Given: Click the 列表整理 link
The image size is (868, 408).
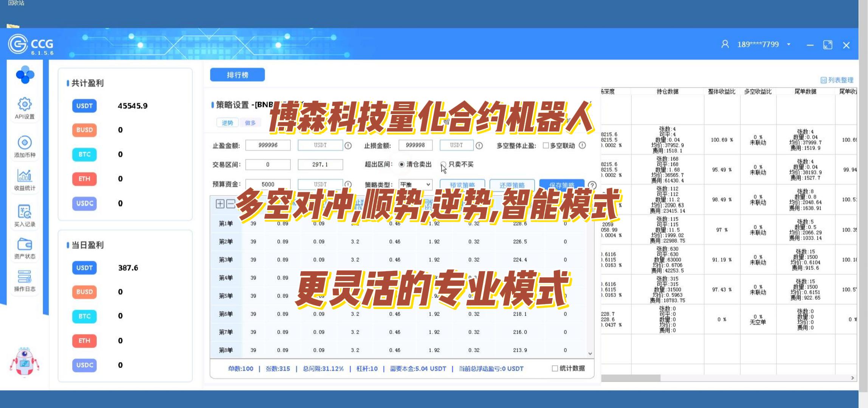Looking at the screenshot, I should point(840,80).
